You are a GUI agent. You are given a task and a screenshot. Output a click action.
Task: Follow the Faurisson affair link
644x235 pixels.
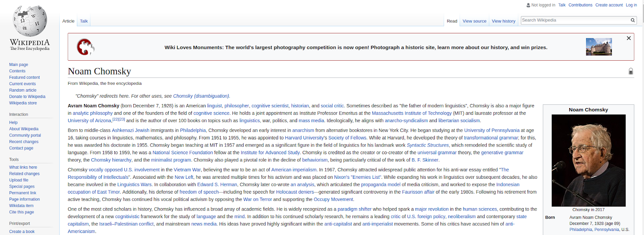click(418, 192)
